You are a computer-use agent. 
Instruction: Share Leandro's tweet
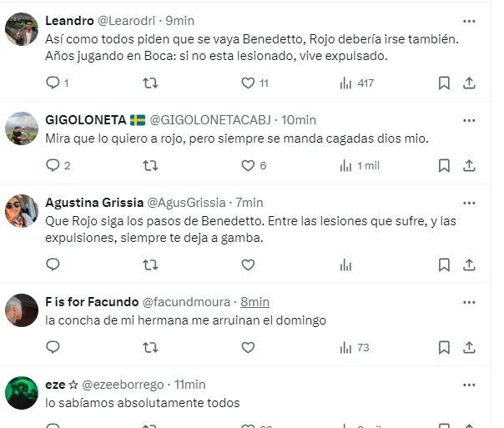470,83
